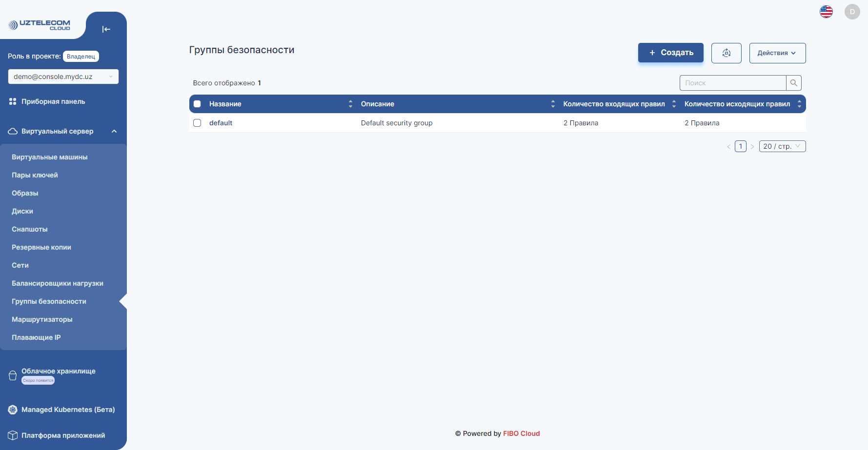Click the Managed Kubernetes icon

[13, 410]
